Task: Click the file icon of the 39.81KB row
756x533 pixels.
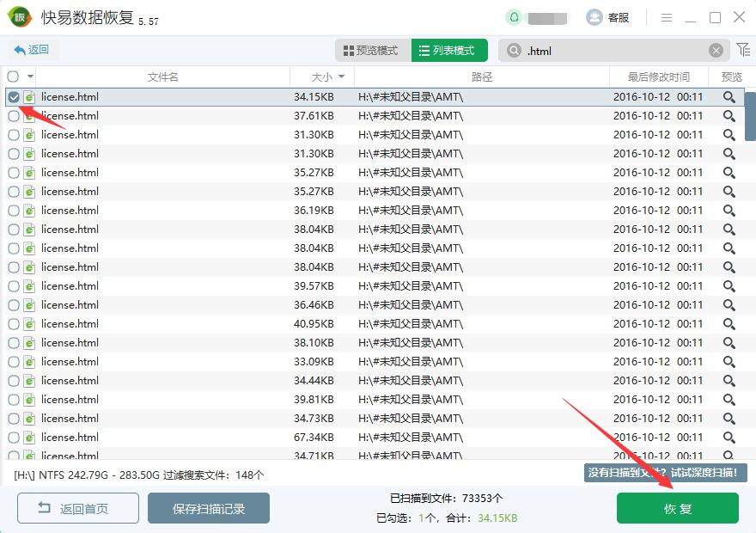Action: click(29, 400)
